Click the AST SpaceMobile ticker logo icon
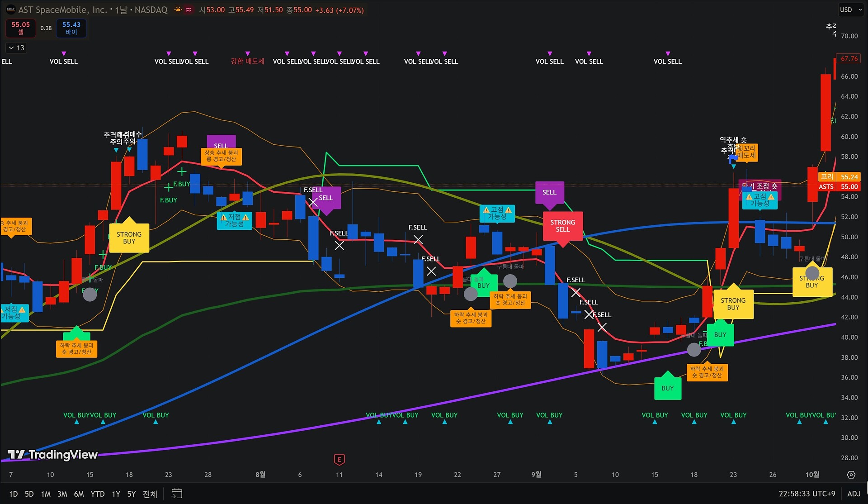The height and width of the screenshot is (504, 868). click(x=10, y=10)
